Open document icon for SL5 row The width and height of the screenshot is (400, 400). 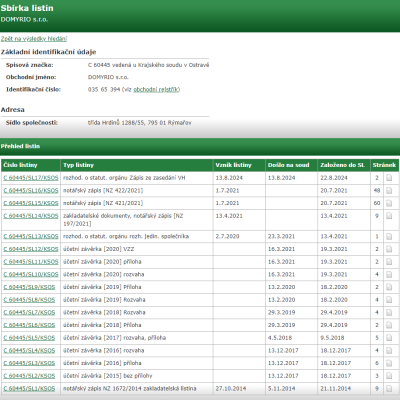[389, 338]
